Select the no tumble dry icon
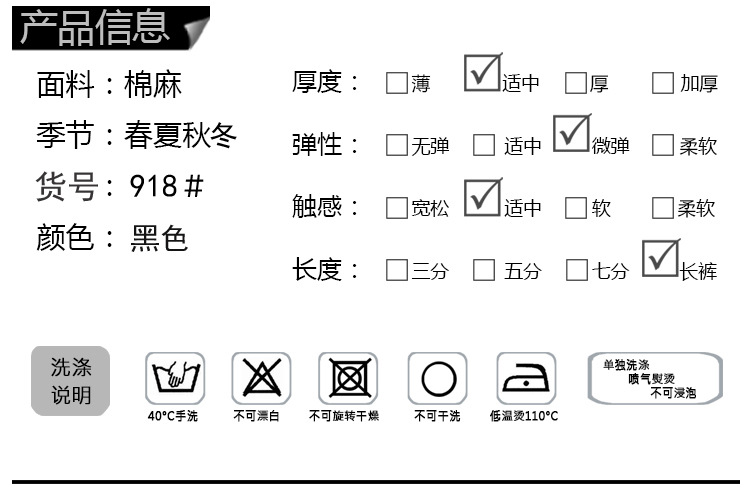 click(348, 378)
